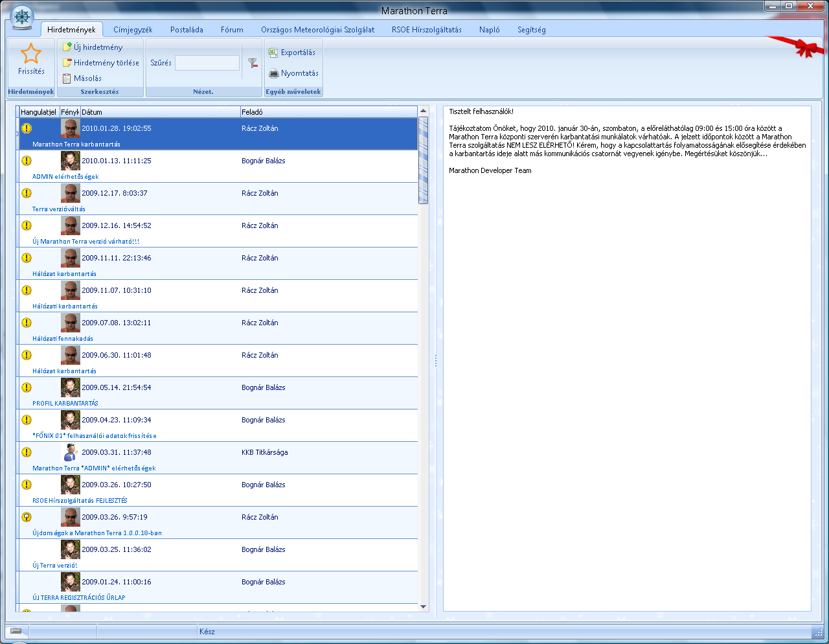Click warning icon of Hálózati fennakadás row
This screenshot has width=829, height=644.
click(x=27, y=323)
